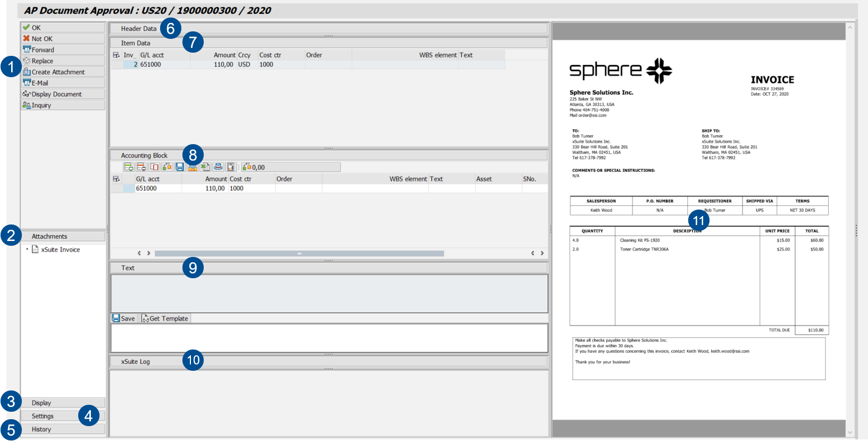868x441 pixels.
Task: Click Display Document button label
Action: (57, 94)
